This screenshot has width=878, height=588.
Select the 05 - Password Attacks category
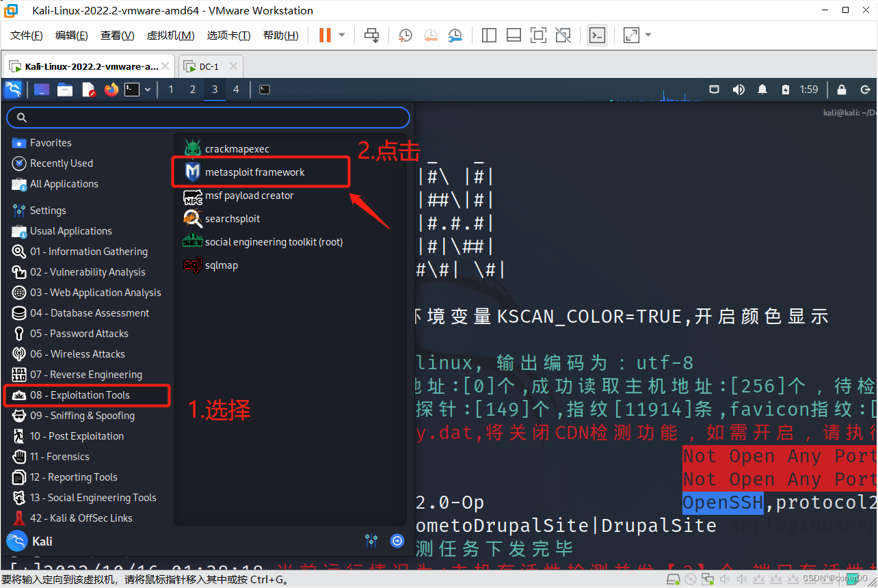click(79, 333)
